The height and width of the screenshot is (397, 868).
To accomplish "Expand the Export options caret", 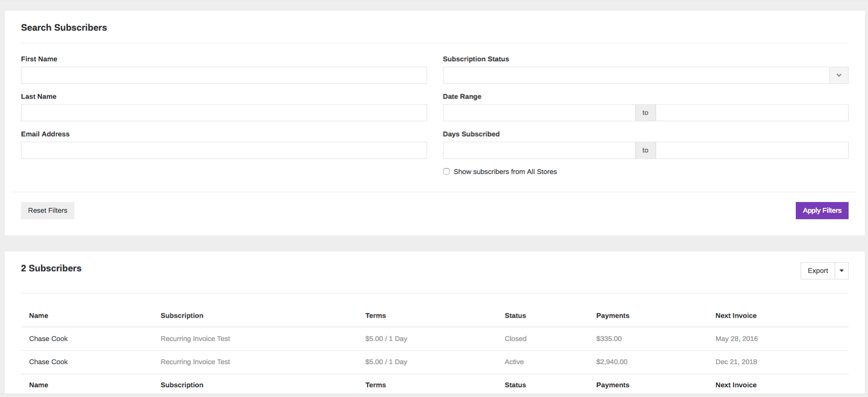I will (842, 271).
